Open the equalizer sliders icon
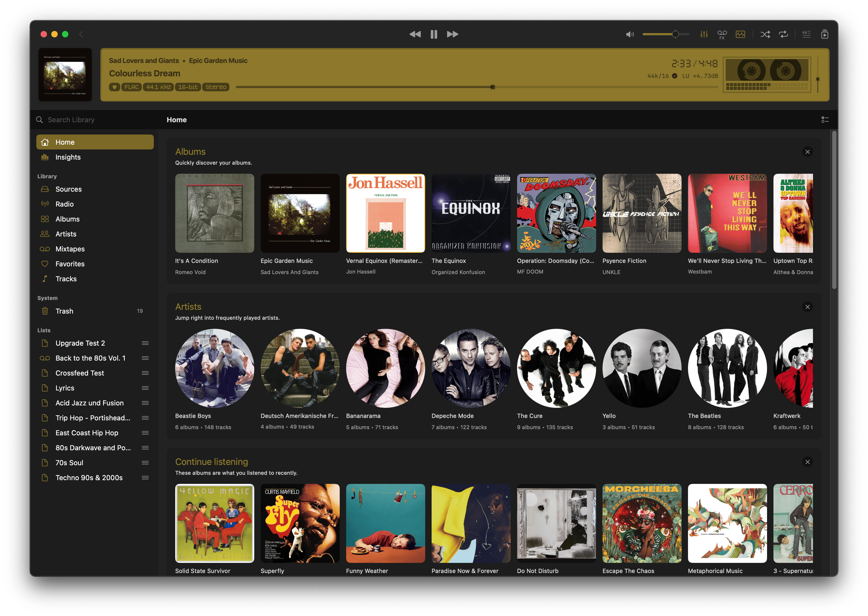 click(704, 34)
